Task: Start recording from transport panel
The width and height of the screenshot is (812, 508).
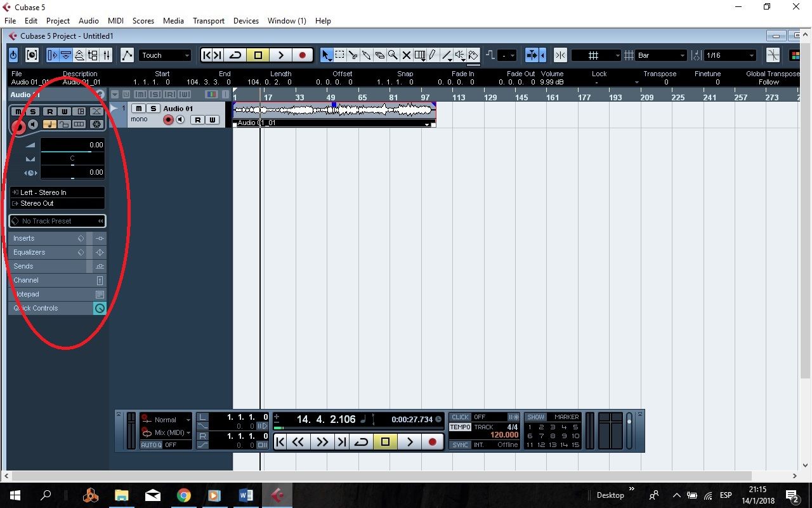Action: [x=433, y=441]
